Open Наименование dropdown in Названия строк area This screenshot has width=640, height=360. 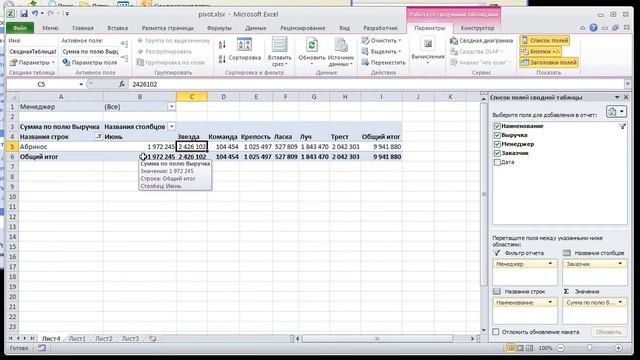[550, 302]
